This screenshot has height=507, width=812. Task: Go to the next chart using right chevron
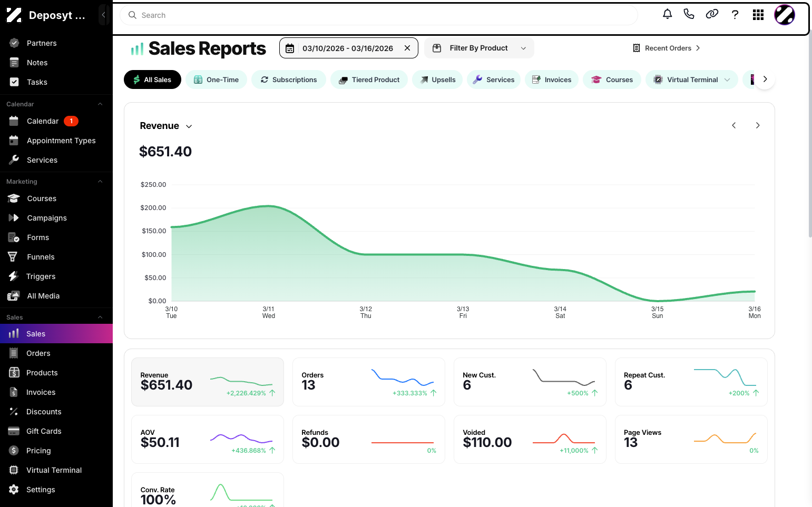coord(758,125)
